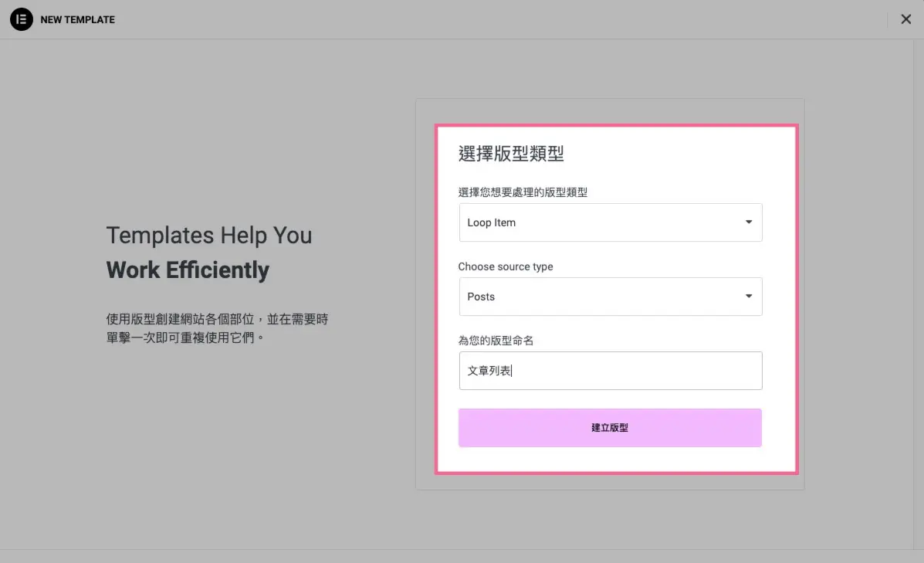Click the Work Efficiently heading text
924x563 pixels.
[188, 270]
